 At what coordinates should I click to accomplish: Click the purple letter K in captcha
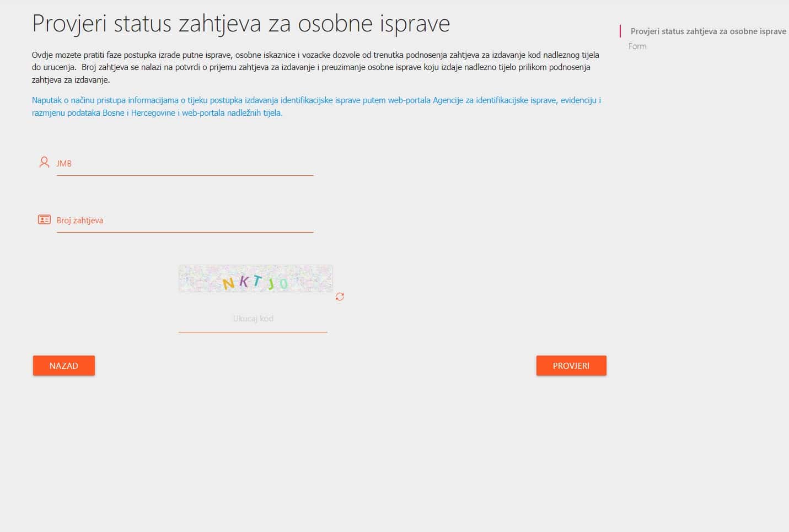[244, 281]
